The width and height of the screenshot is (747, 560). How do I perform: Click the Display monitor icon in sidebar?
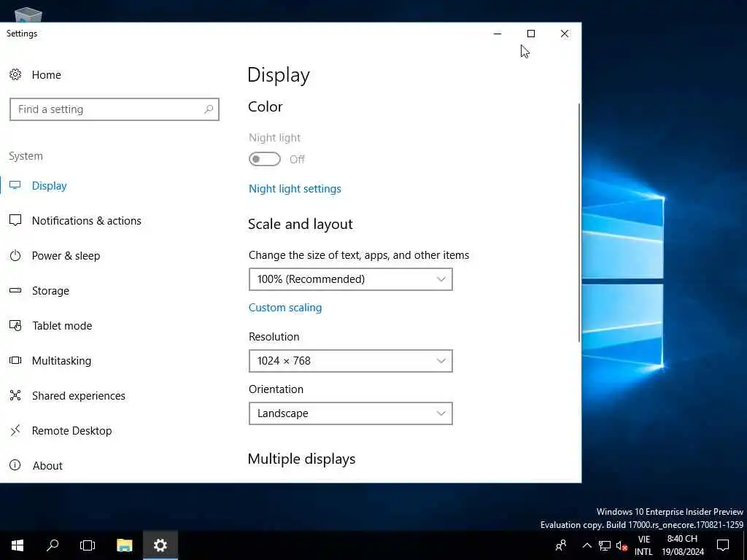(x=15, y=185)
